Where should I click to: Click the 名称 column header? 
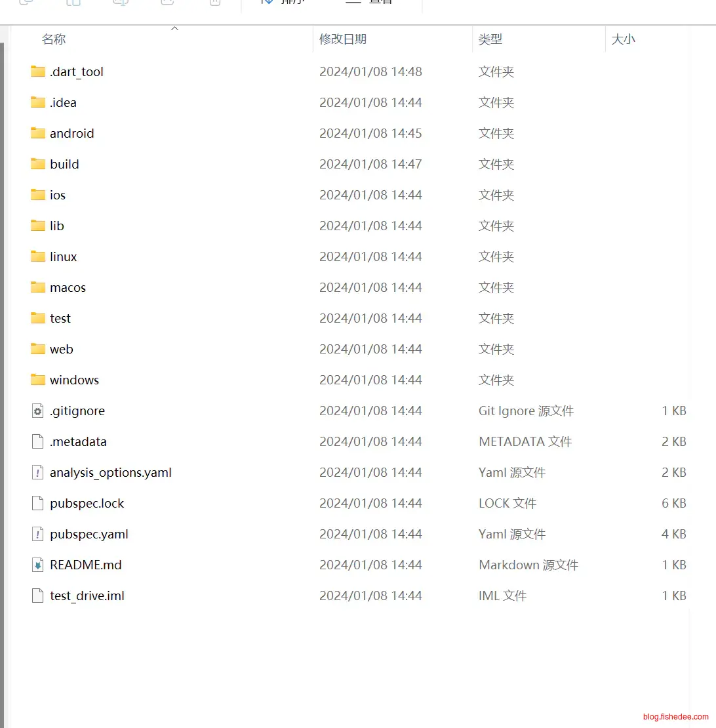point(54,39)
